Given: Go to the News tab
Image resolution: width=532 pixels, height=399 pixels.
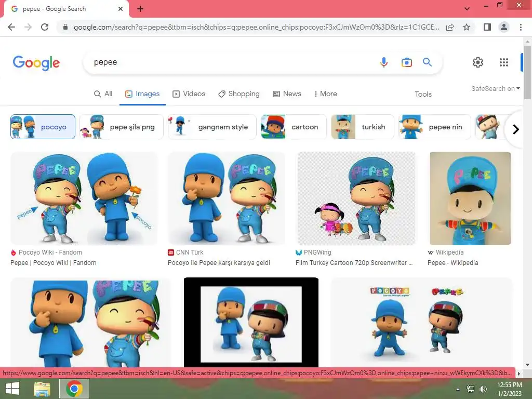Looking at the screenshot, I should point(287,94).
